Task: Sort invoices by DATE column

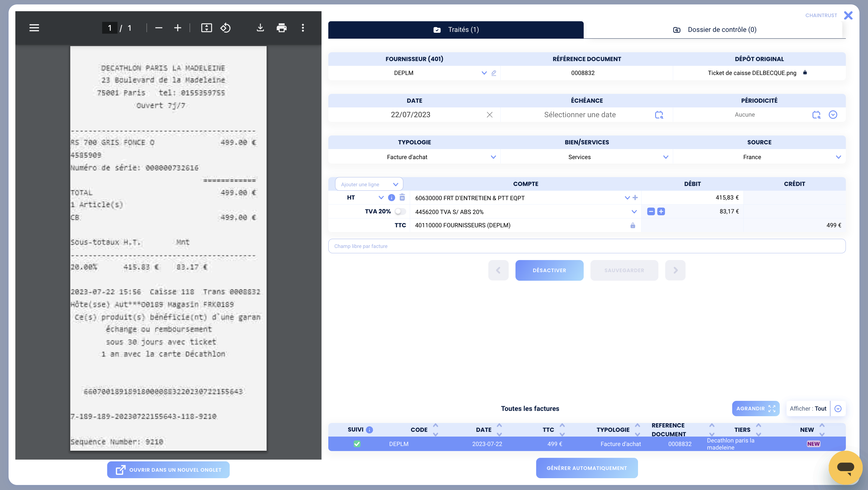Action: (499, 430)
